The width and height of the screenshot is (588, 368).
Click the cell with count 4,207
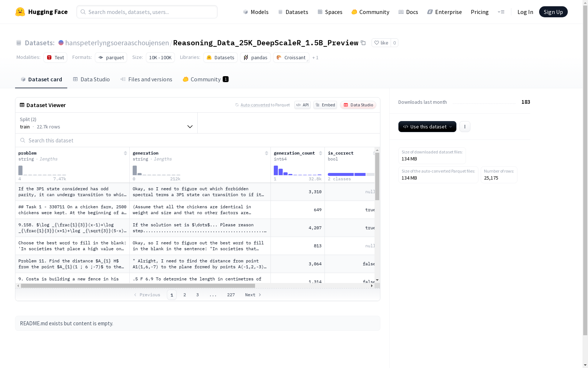298,228
